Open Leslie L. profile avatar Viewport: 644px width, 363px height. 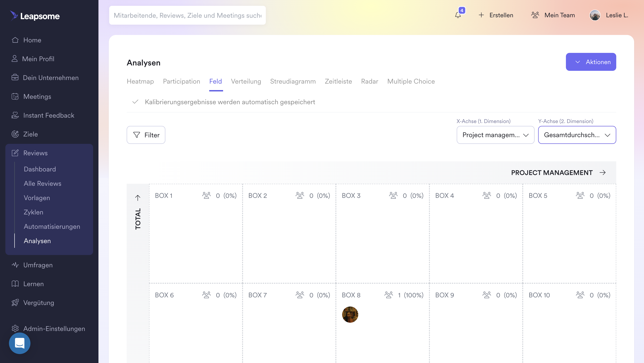point(595,15)
